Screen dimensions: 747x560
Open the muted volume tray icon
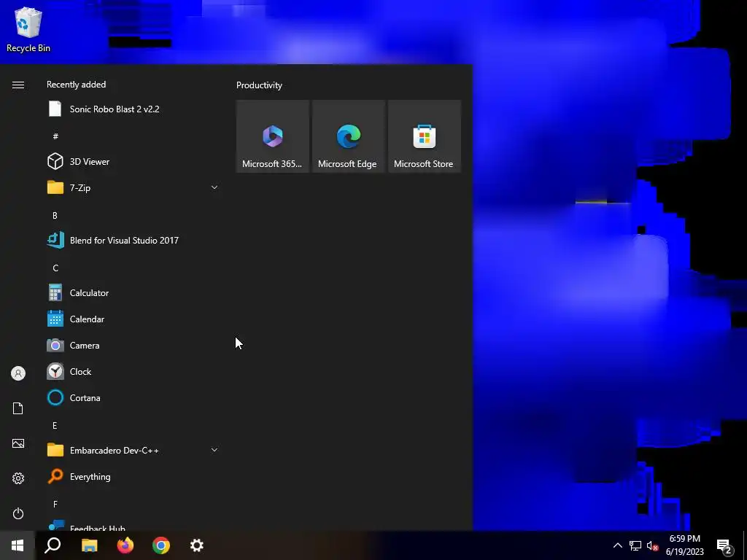652,545
